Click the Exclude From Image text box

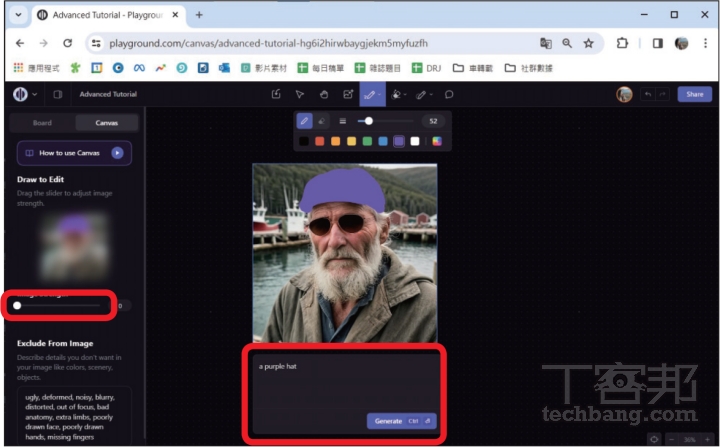(x=74, y=417)
